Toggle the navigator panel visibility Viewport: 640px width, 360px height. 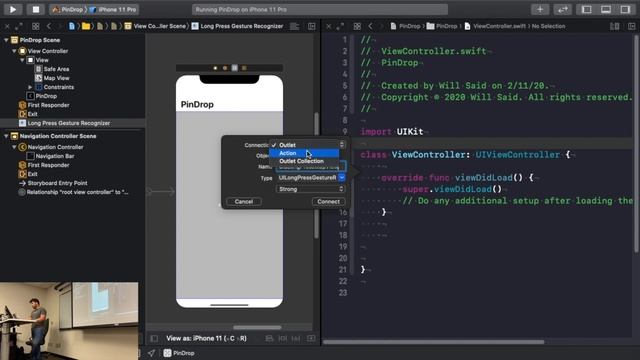(x=587, y=9)
